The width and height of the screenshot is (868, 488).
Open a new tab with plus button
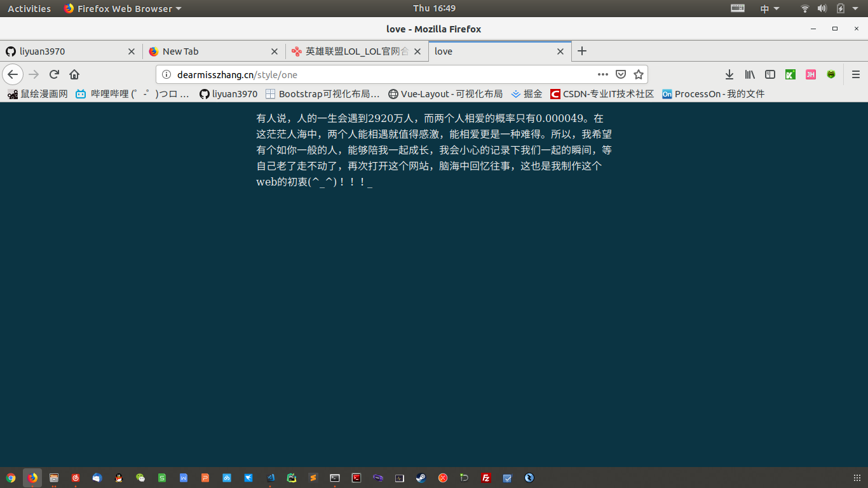point(582,51)
